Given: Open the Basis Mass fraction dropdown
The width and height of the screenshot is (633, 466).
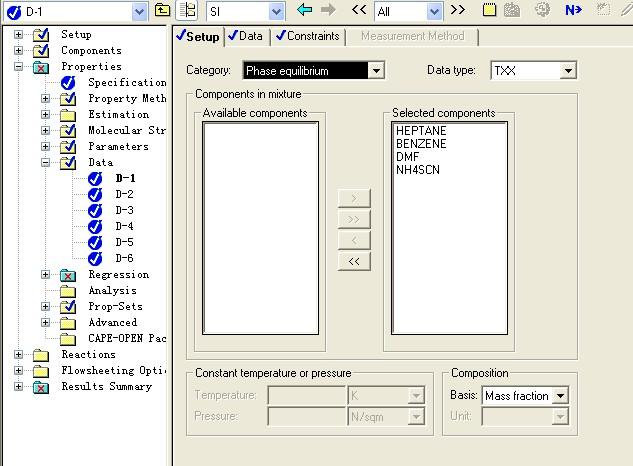Looking at the screenshot, I should [x=560, y=396].
